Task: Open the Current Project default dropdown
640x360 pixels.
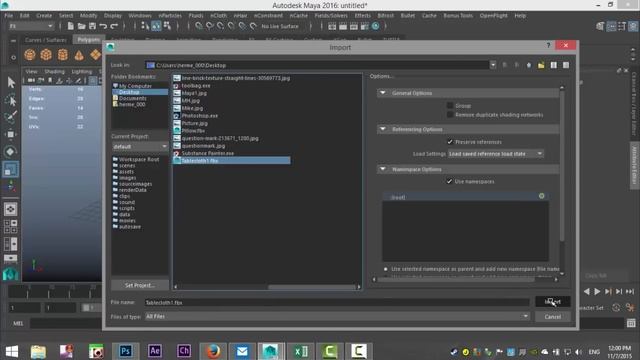Action: click(x=140, y=146)
